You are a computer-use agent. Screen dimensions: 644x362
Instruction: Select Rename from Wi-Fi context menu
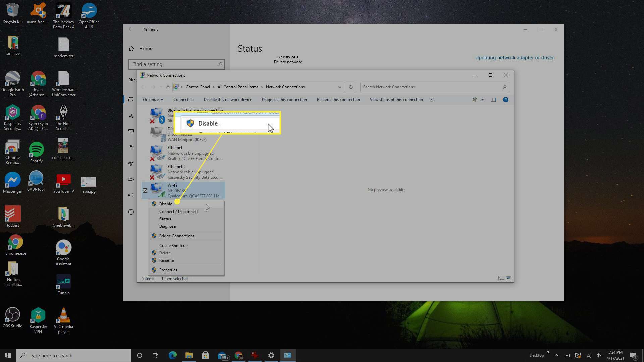(x=166, y=260)
